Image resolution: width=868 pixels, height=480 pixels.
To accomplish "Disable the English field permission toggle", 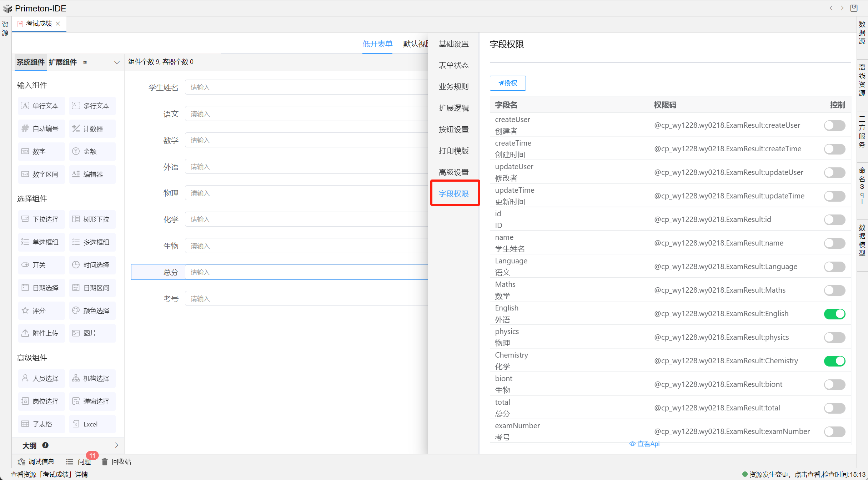I will [x=834, y=314].
